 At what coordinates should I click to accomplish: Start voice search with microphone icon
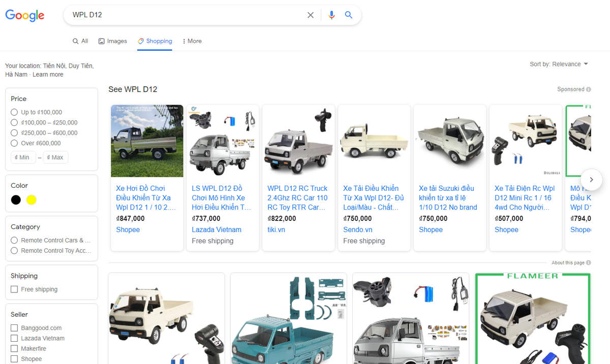[331, 15]
